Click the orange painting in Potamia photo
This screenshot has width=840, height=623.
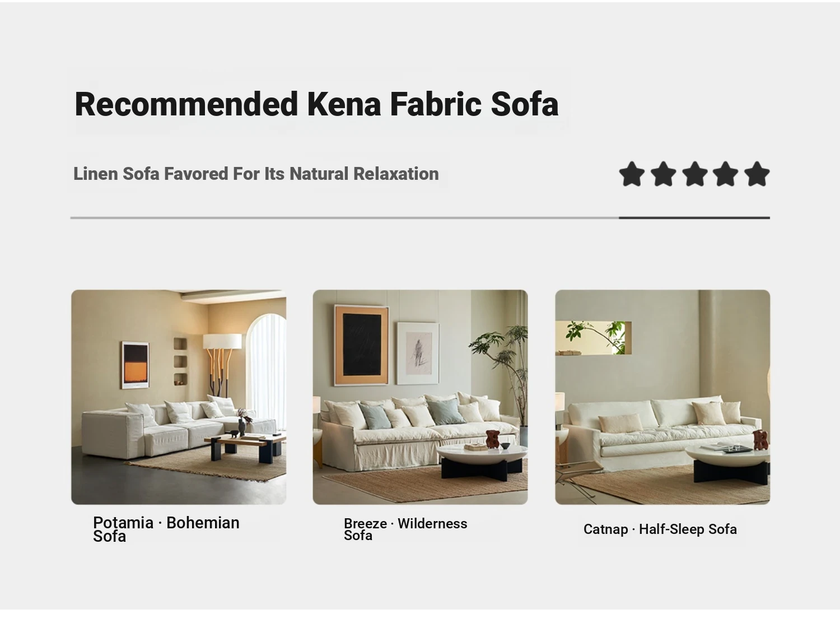tap(135, 365)
